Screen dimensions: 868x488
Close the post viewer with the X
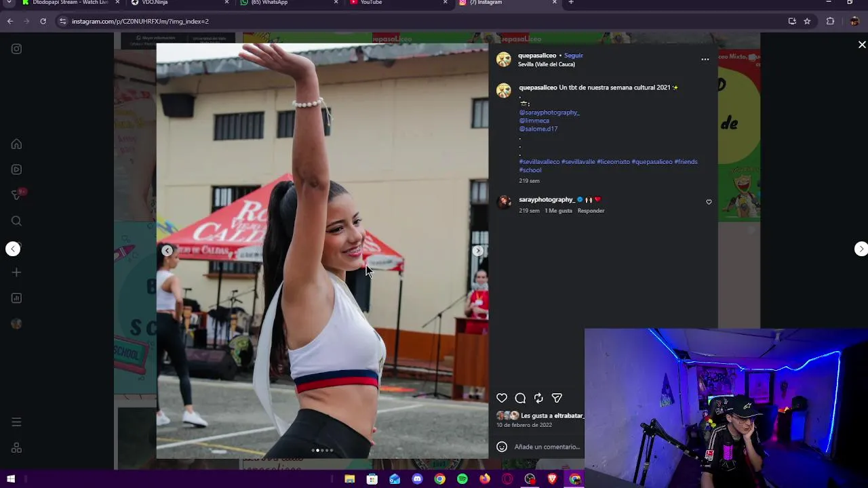(862, 45)
